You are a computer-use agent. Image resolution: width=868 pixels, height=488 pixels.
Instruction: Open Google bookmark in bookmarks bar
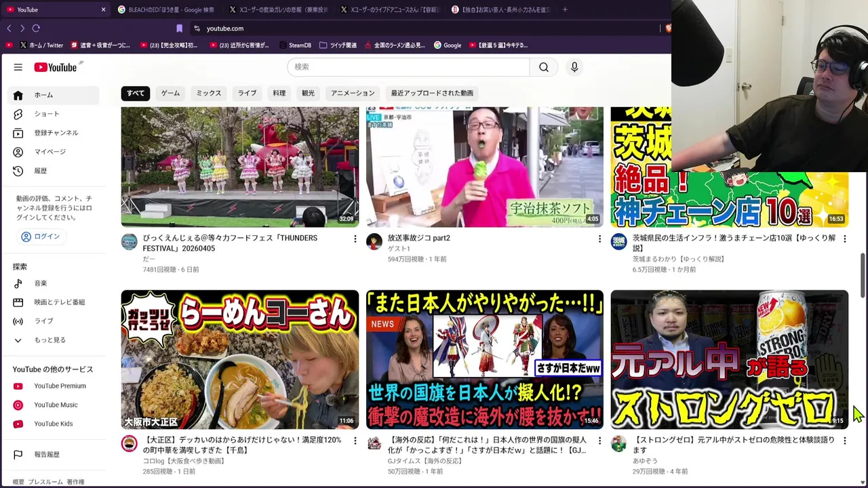pos(448,45)
